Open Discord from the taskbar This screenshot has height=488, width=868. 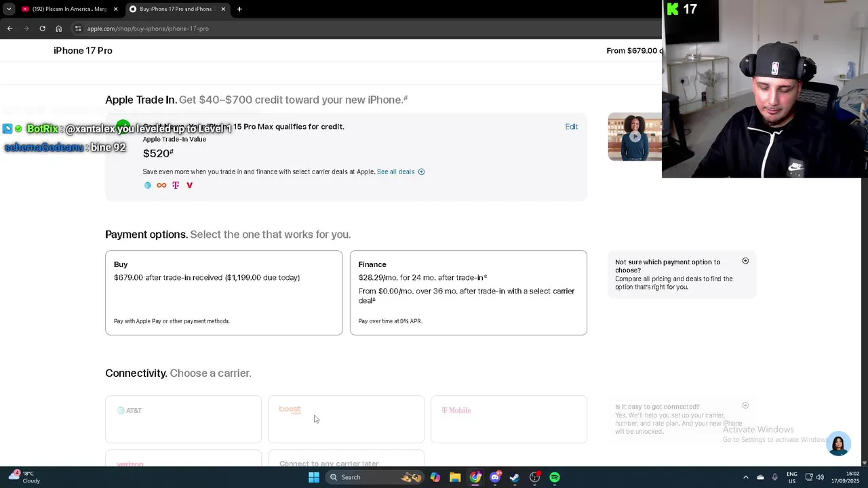[x=495, y=477]
